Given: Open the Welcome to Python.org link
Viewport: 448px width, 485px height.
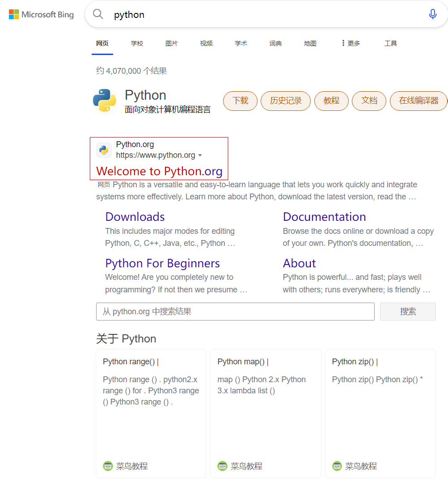Looking at the screenshot, I should (159, 171).
